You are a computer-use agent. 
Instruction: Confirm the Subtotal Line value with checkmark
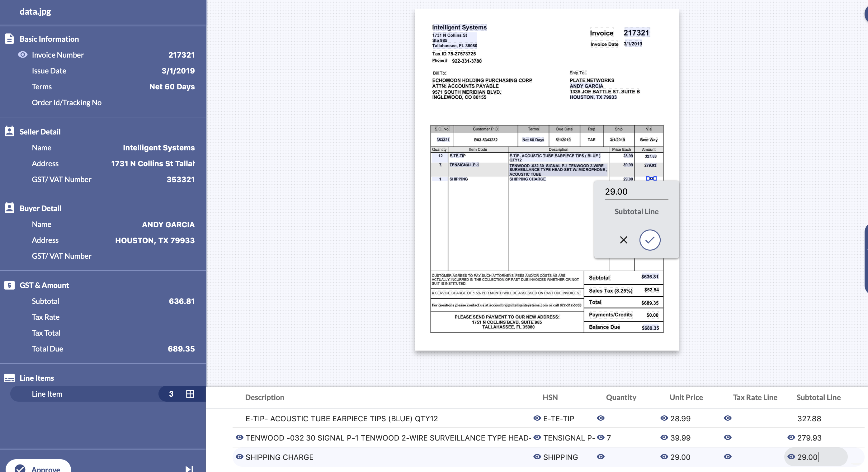point(650,240)
